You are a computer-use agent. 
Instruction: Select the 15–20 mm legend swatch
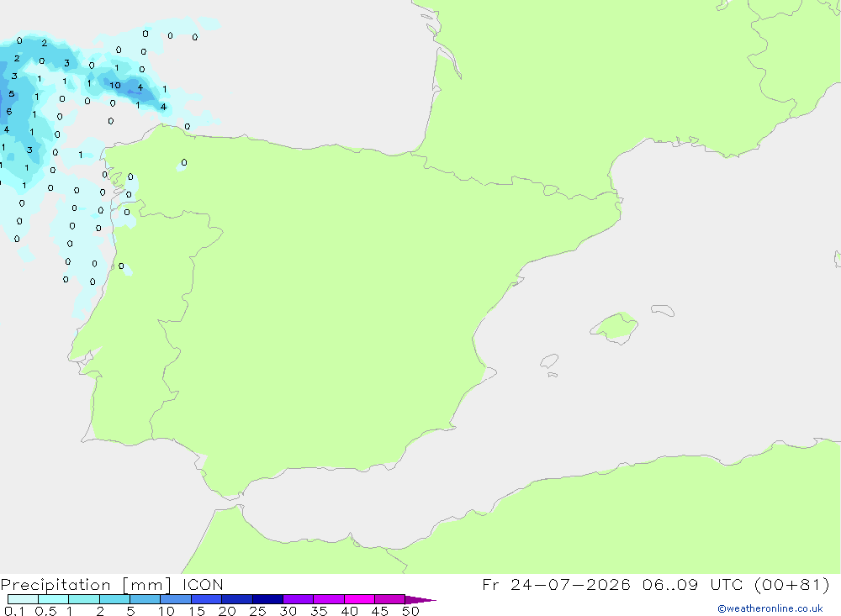point(207,599)
